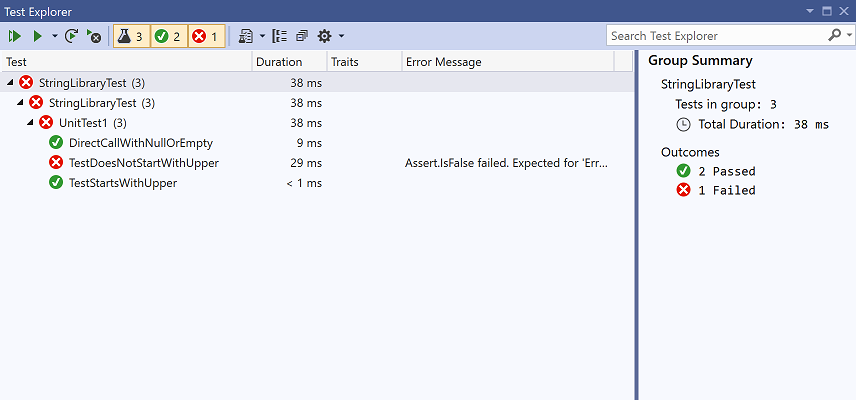Click the Error Message column header
856x400 pixels.
click(443, 62)
